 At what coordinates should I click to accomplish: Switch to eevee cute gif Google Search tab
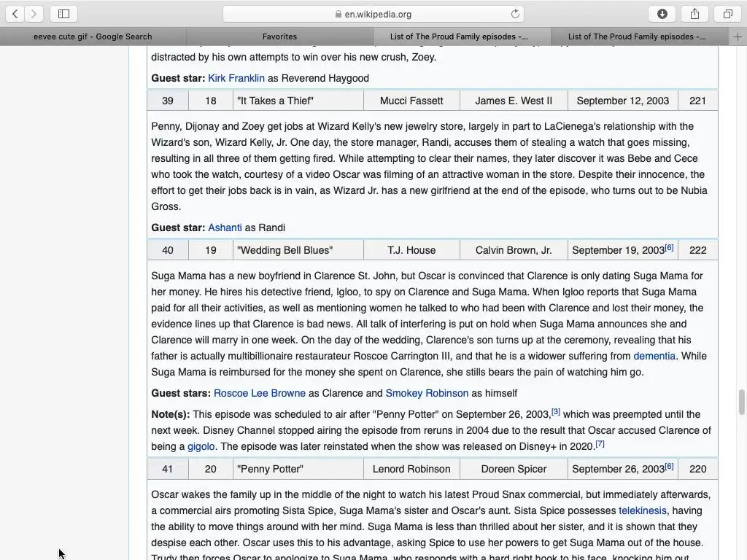[93, 36]
